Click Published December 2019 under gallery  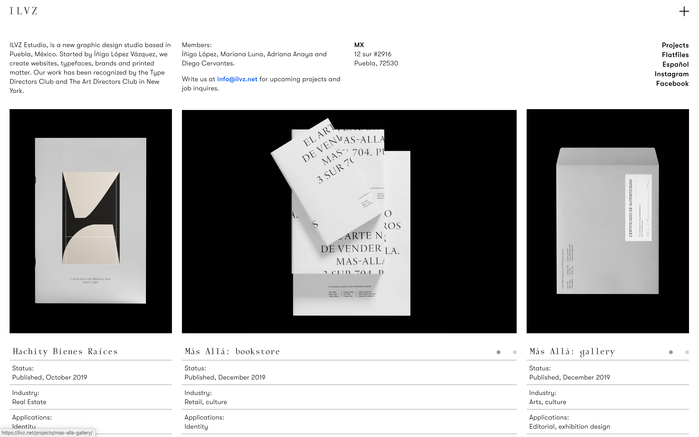[x=569, y=377]
